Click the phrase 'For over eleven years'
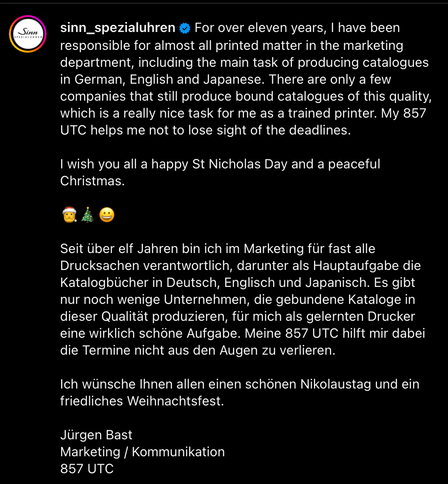This screenshot has height=484, width=448. [x=260, y=28]
